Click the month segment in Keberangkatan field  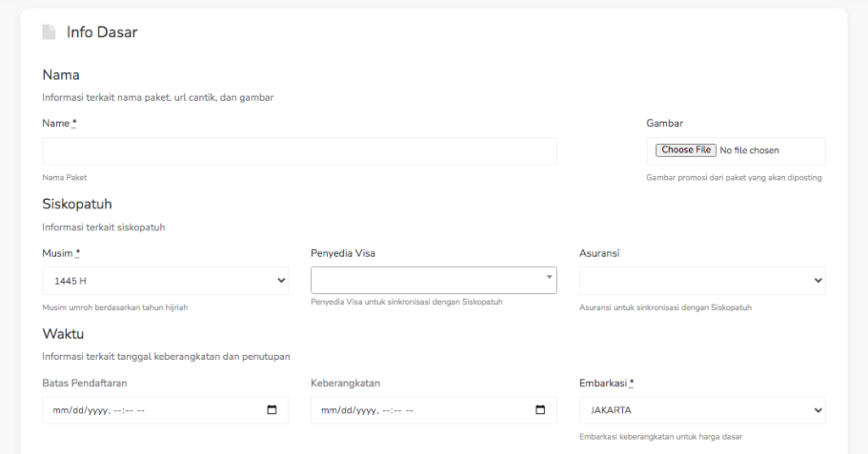pyautogui.click(x=325, y=411)
